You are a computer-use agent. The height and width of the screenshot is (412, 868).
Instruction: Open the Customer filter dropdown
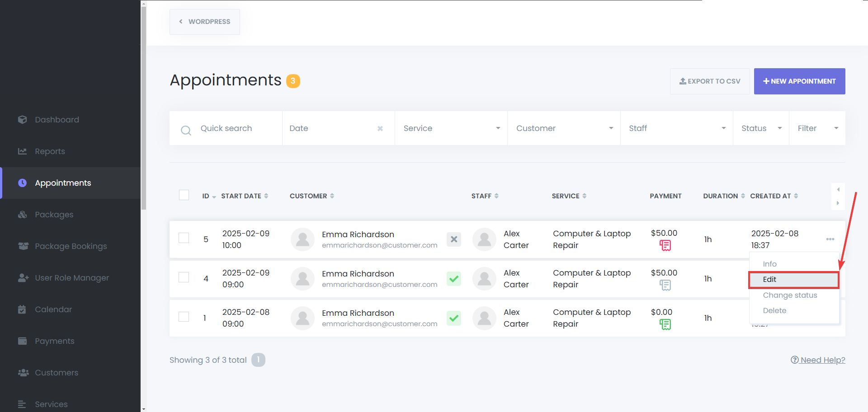tap(564, 128)
